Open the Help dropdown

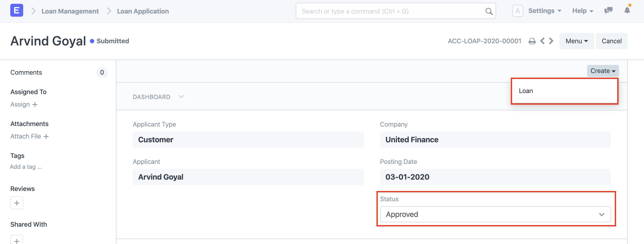point(583,11)
